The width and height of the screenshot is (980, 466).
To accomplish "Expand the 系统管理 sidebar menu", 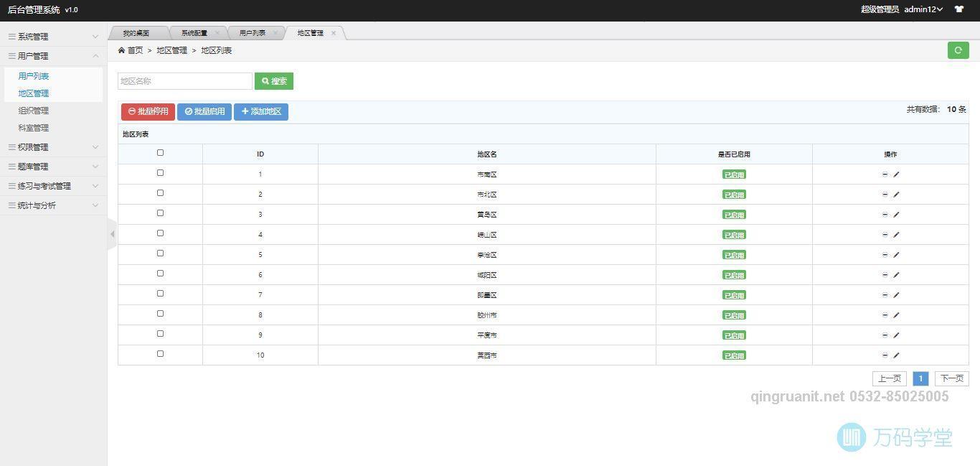I will (x=53, y=37).
